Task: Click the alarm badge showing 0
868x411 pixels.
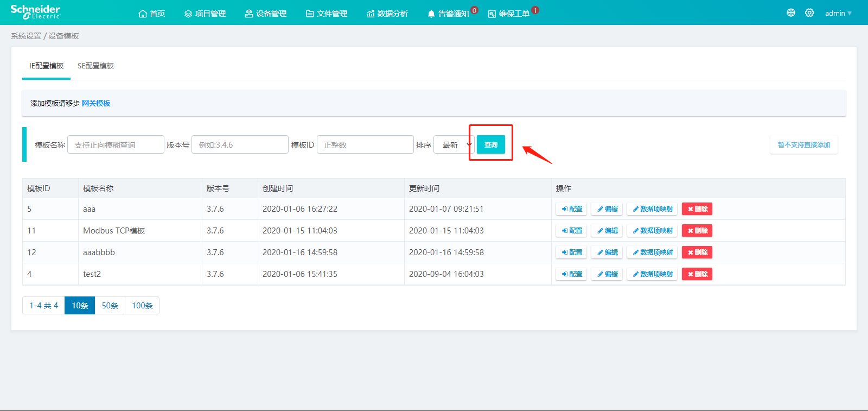Action: 475,10
